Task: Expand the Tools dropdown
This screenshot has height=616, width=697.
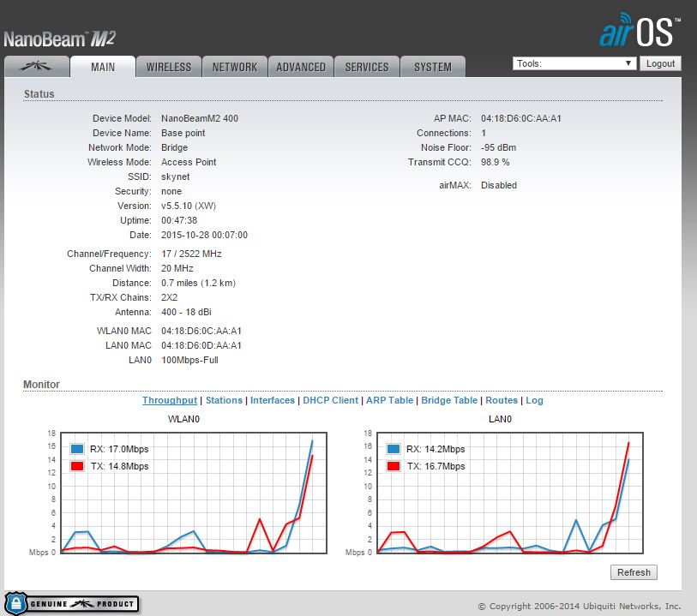Action: [x=574, y=63]
